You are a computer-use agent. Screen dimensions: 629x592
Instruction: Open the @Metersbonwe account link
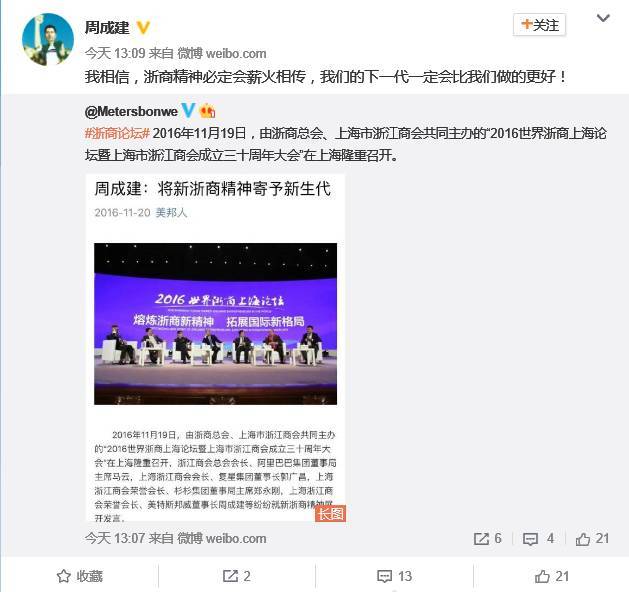pos(131,111)
